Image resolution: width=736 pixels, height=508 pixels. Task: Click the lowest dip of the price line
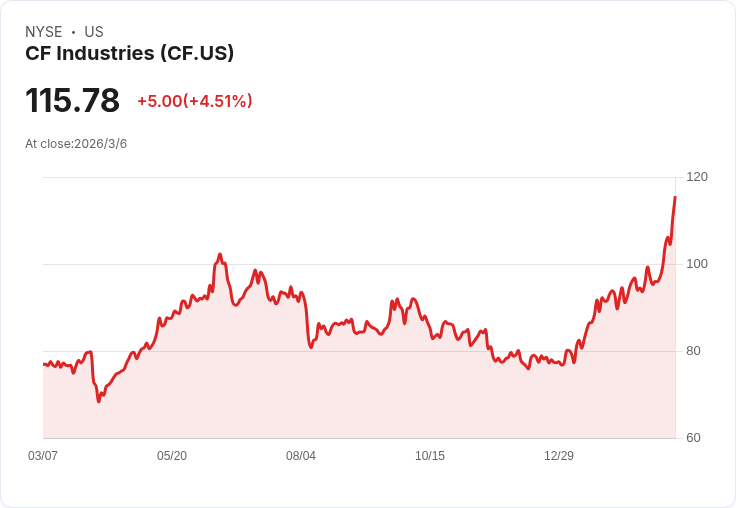(x=98, y=401)
